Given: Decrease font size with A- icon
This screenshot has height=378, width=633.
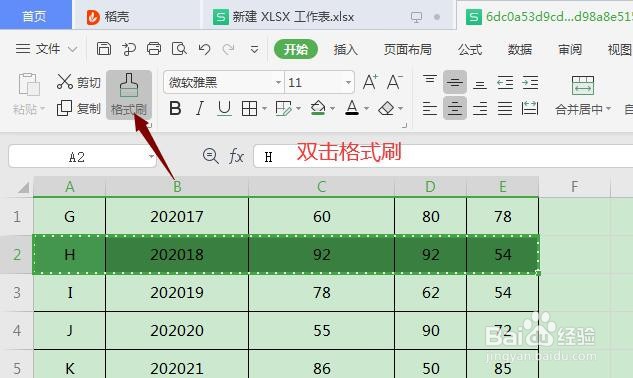Looking at the screenshot, I should (x=394, y=82).
